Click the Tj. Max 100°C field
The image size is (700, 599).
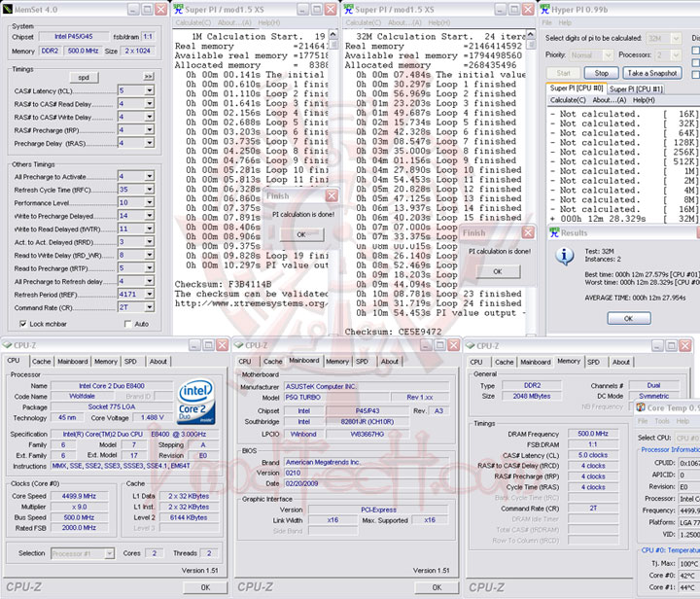coord(689,564)
